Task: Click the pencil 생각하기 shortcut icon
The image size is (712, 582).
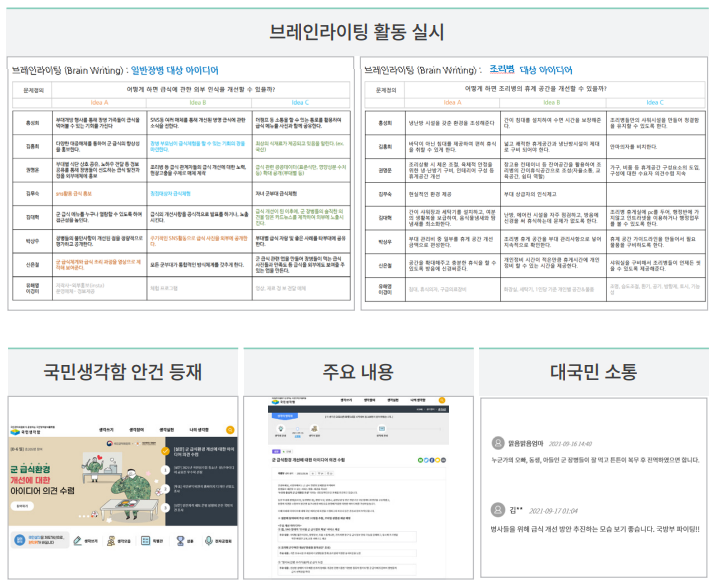Action: [x=77, y=540]
